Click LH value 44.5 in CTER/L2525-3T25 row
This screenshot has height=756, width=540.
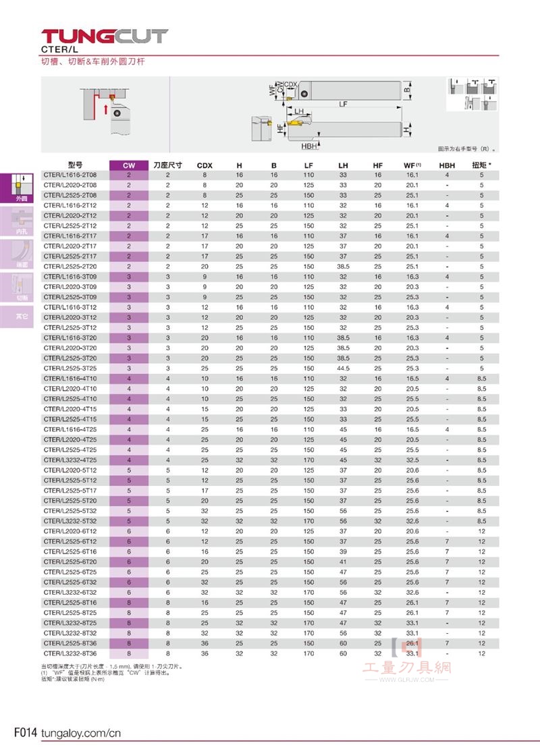tap(343, 369)
